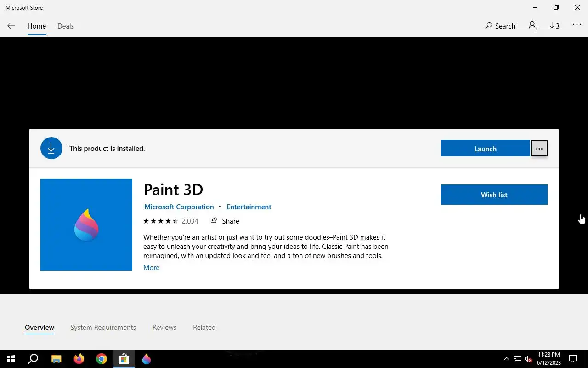This screenshot has height=368, width=588.
Task: Select the Overview tab
Action: (40, 328)
